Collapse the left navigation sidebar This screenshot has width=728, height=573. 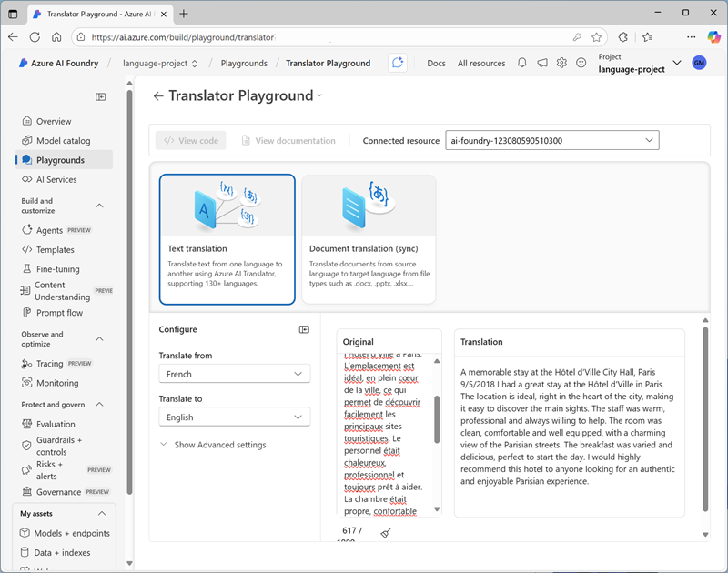[101, 96]
